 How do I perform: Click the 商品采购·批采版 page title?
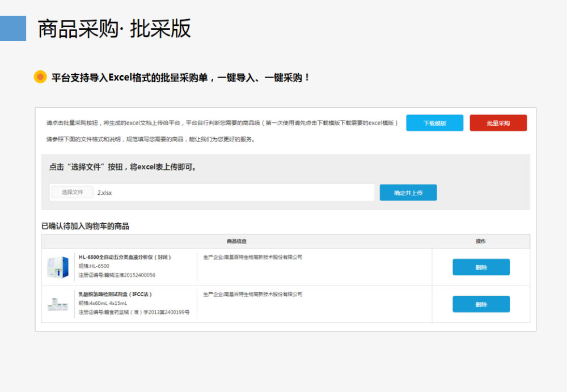click(114, 28)
